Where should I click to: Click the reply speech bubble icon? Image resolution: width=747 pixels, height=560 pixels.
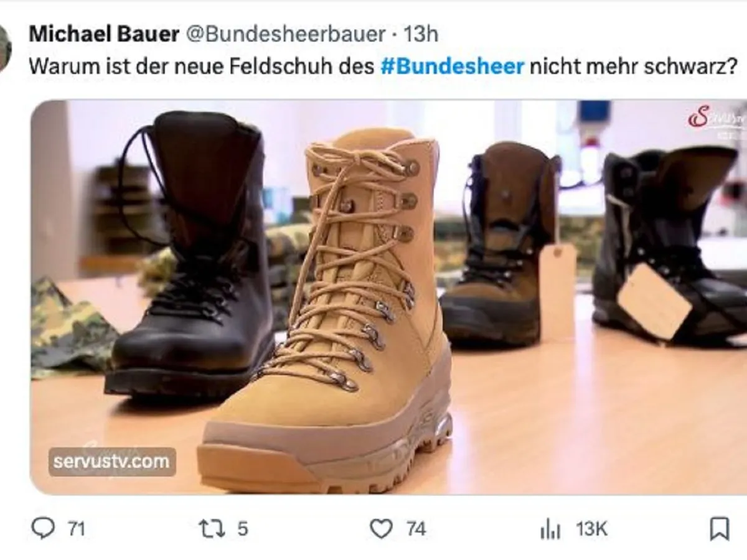tap(43, 529)
